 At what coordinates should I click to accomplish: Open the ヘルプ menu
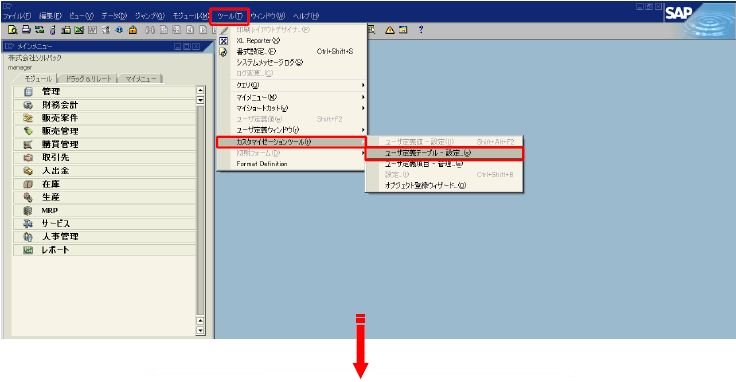point(306,16)
